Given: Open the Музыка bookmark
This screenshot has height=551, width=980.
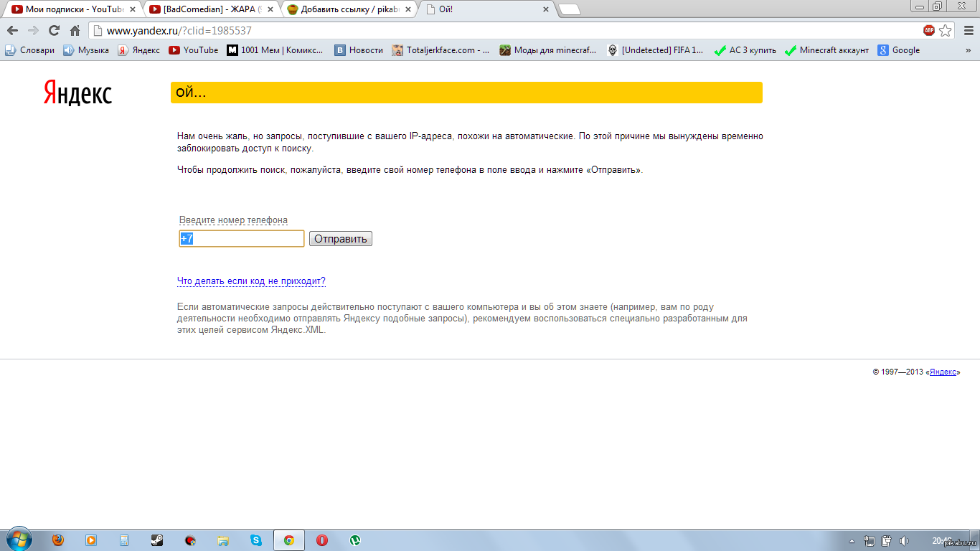Looking at the screenshot, I should 86,50.
